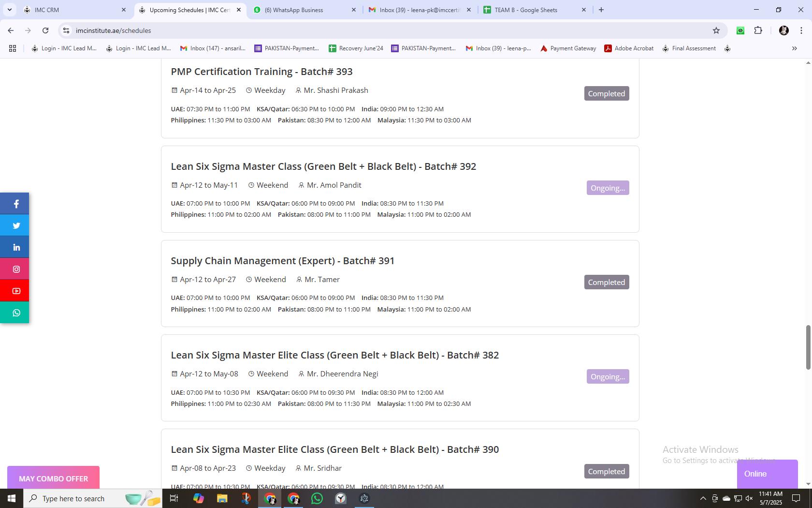Click Supply Chain Management Batch# 391 title
Screen dimensions: 812x508
coord(282,261)
